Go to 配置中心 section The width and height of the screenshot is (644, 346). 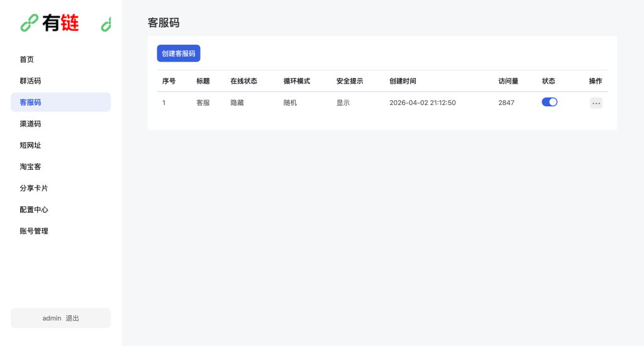[61, 209]
